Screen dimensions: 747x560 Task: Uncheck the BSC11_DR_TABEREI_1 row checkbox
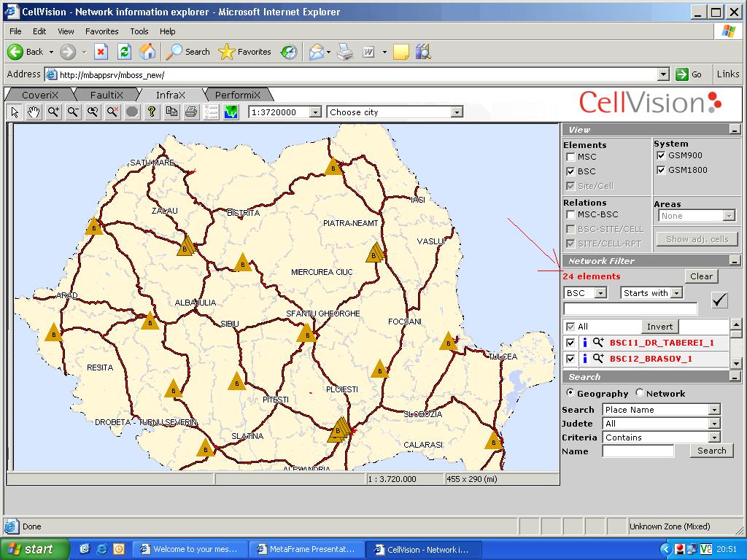tap(570, 343)
